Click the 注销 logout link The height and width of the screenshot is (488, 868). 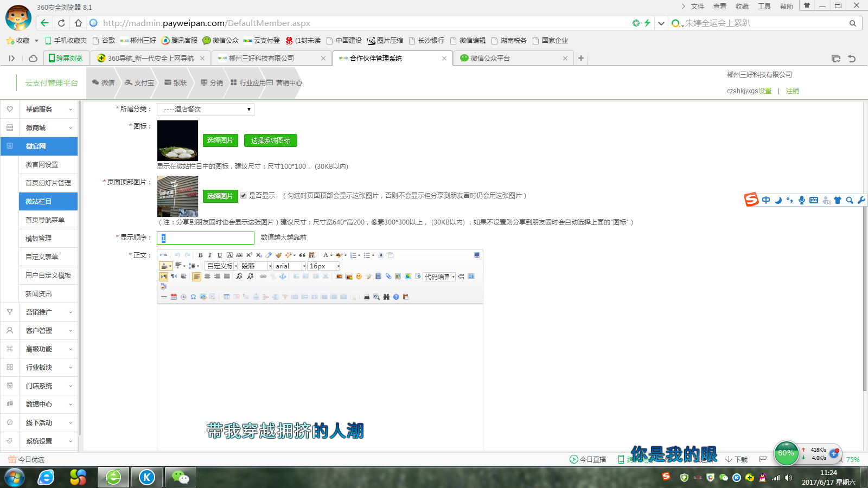[x=792, y=91]
